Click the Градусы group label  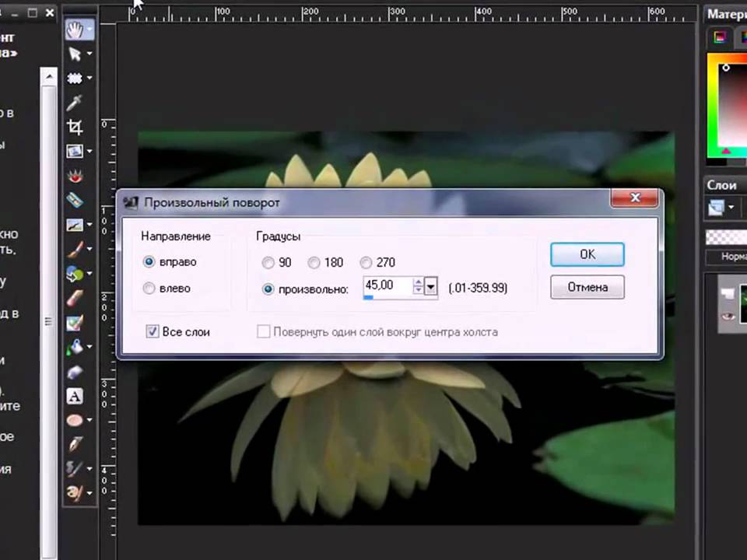(279, 236)
